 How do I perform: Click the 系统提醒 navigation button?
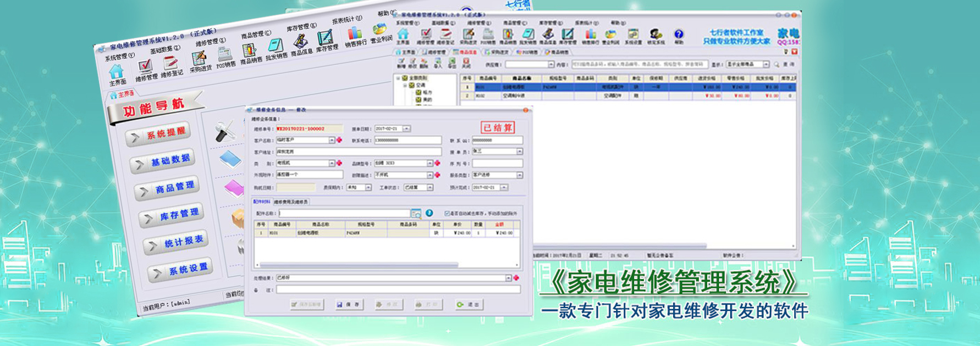point(158,134)
